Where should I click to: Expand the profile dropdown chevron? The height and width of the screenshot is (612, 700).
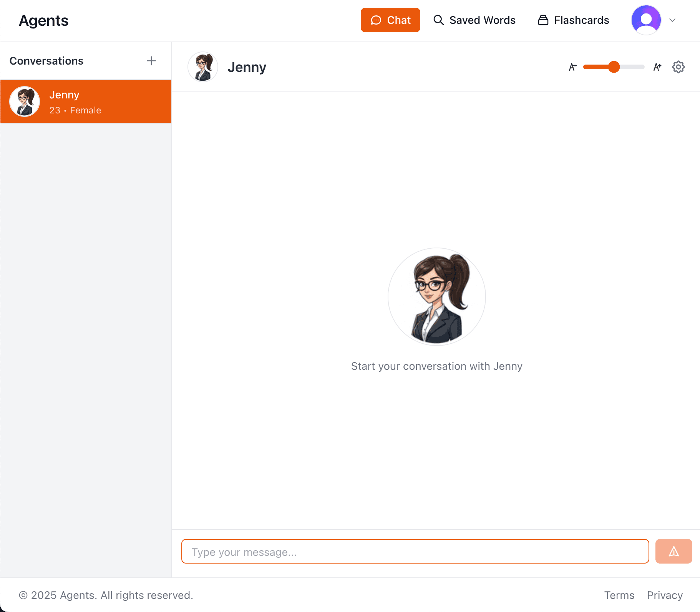(672, 20)
